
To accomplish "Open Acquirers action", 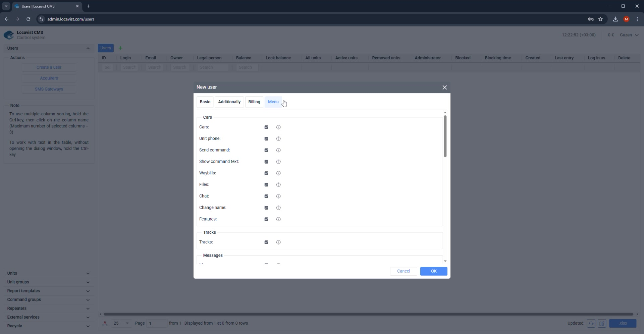I will click(x=49, y=78).
